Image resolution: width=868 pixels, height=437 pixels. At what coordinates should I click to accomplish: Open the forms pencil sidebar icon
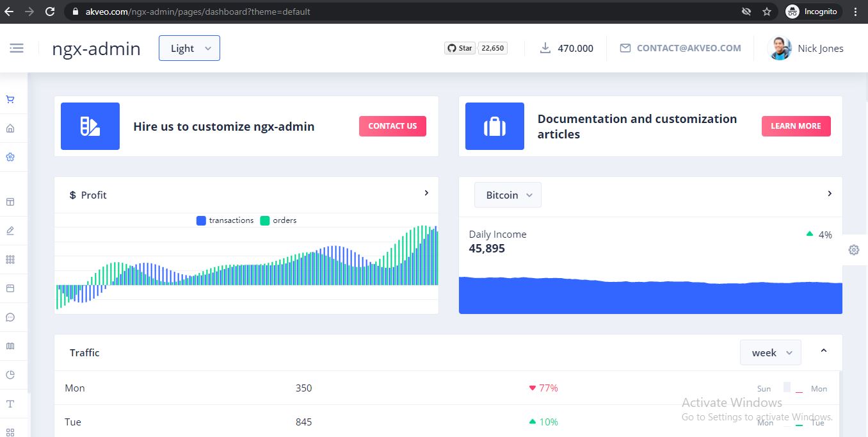click(10, 231)
